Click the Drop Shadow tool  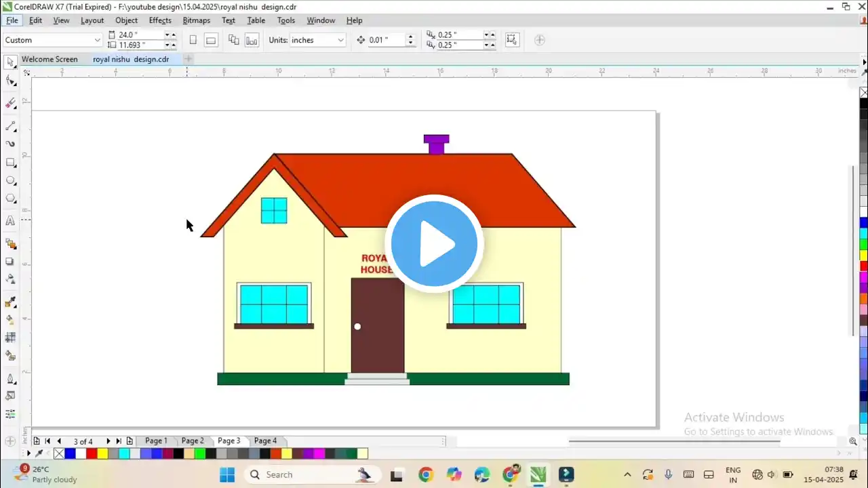click(x=10, y=262)
